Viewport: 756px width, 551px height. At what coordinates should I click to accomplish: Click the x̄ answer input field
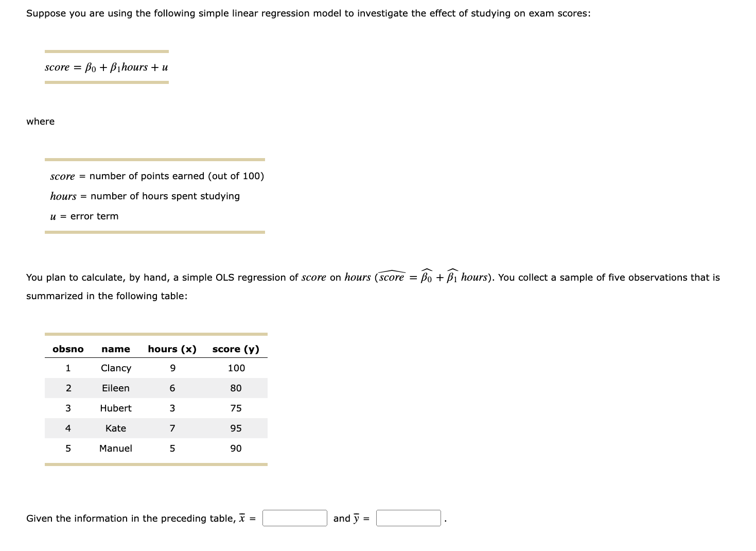(294, 518)
